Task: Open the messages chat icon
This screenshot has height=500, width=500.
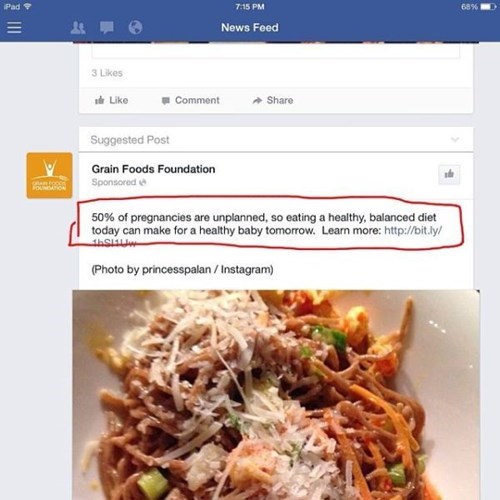Action: coord(107,28)
